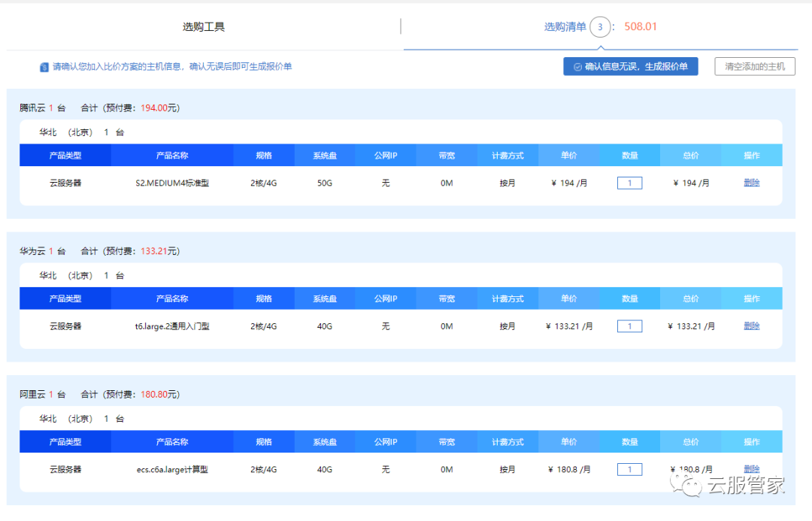
Task: Select the ecs.c6a.large计算型 product name
Action: (172, 469)
